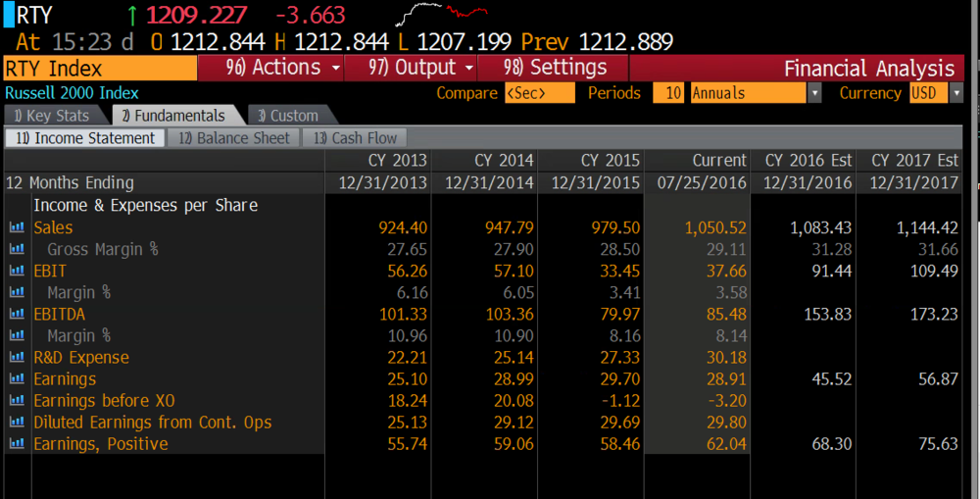Open the Balance Sheet sub-tab
Image resolution: width=980 pixels, height=499 pixels.
(x=234, y=138)
